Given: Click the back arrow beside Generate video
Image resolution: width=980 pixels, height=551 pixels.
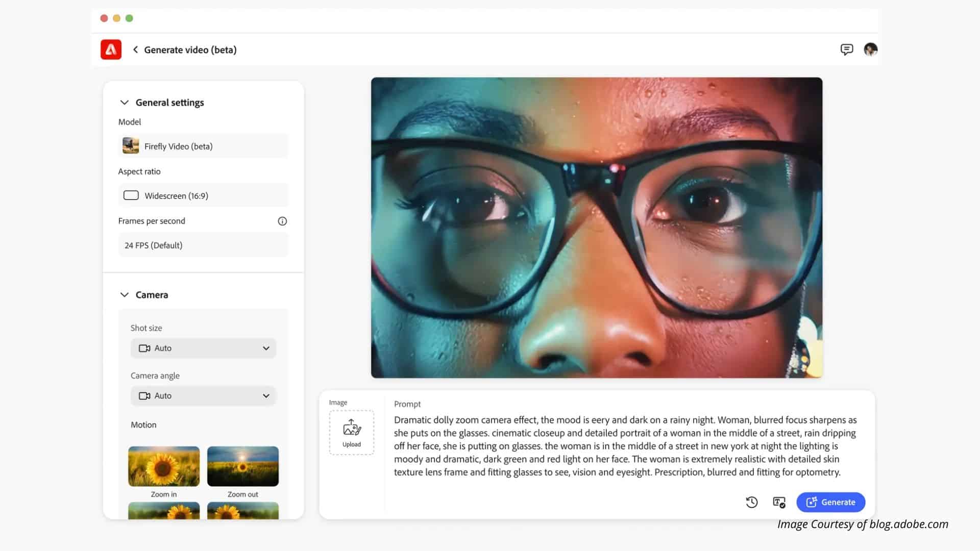Looking at the screenshot, I should click(x=135, y=49).
